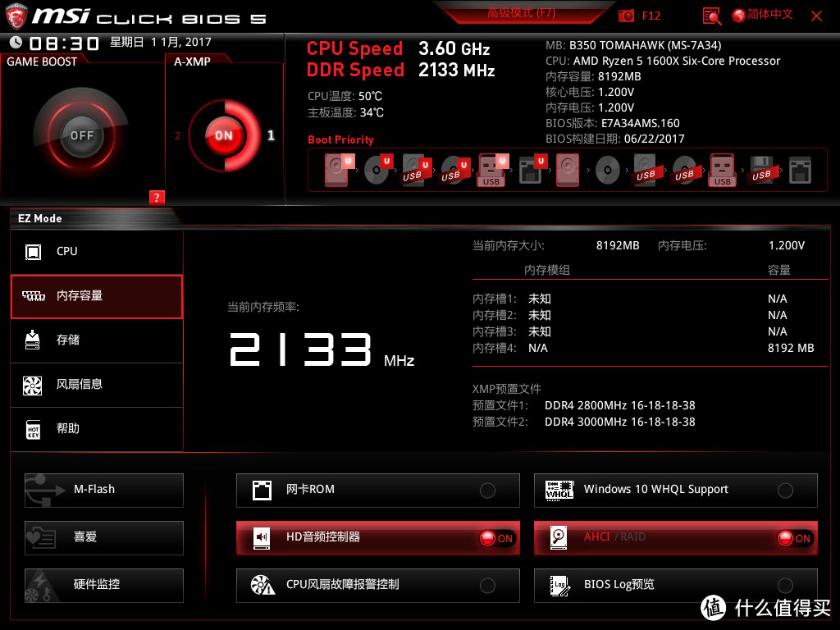
Task: Click the clock icon beside the time
Action: 16,42
